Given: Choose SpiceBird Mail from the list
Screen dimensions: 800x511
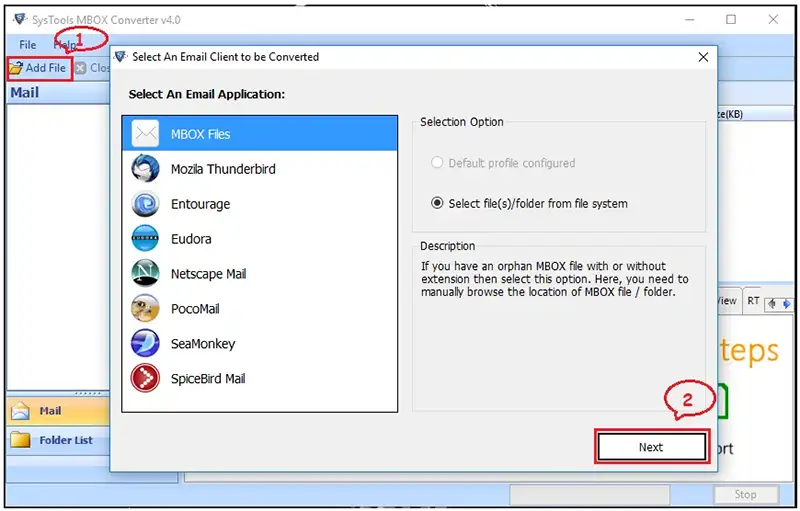Looking at the screenshot, I should 208,378.
